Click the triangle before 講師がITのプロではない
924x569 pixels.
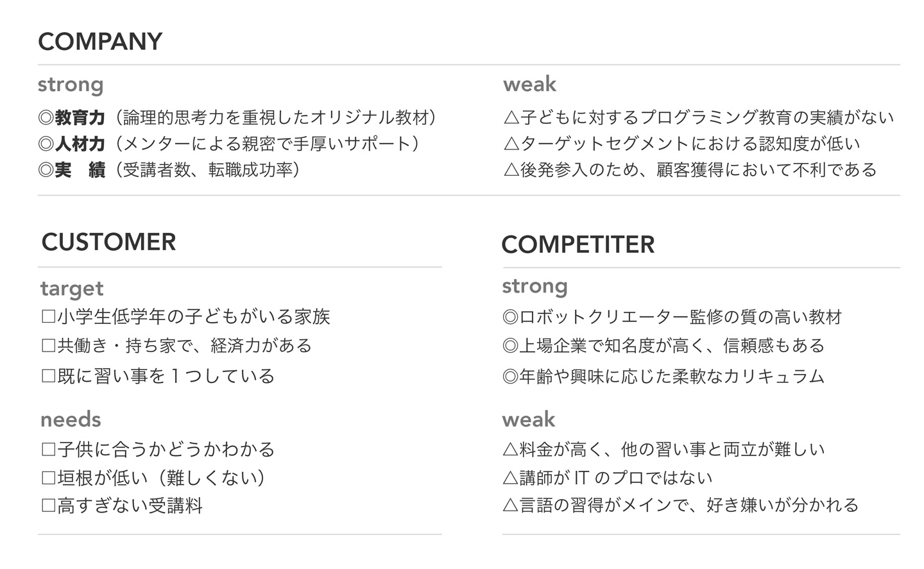click(510, 478)
